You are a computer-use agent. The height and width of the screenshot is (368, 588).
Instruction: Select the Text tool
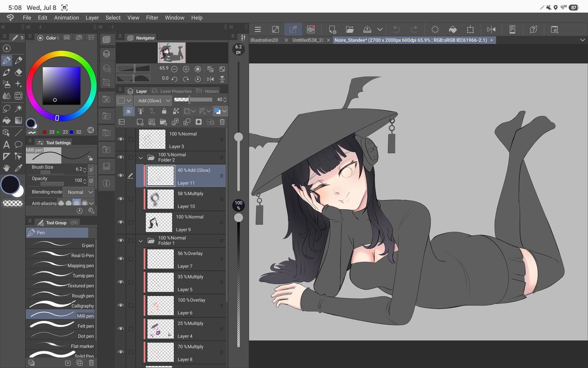pos(6,144)
